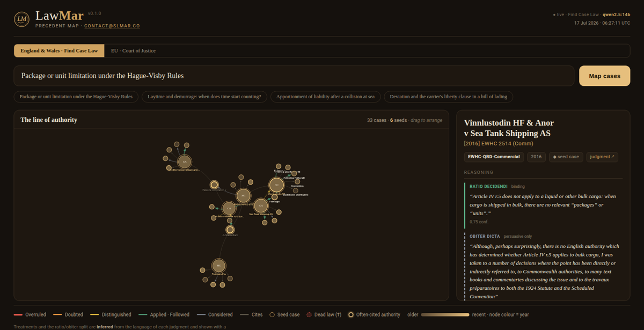Select Deviation and liberty clause suggestion chip
The height and width of the screenshot is (330, 644).
(448, 97)
